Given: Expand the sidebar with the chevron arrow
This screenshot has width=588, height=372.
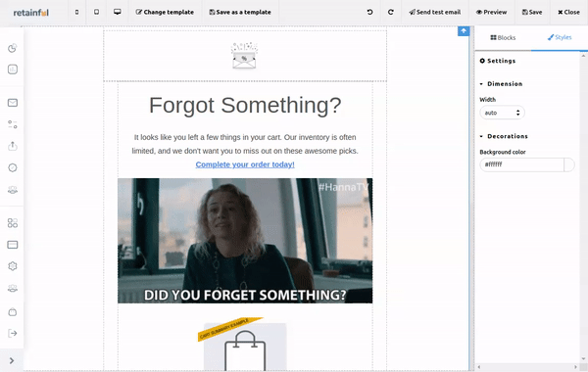Looking at the screenshot, I should click(12, 360).
